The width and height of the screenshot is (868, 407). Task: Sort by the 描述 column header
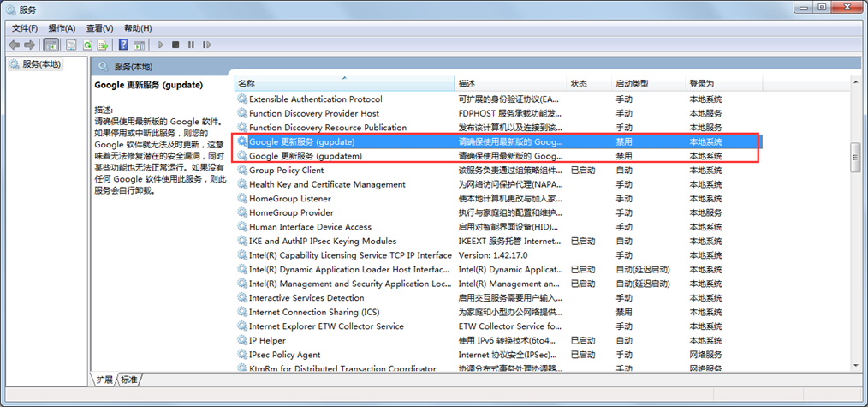tap(510, 84)
